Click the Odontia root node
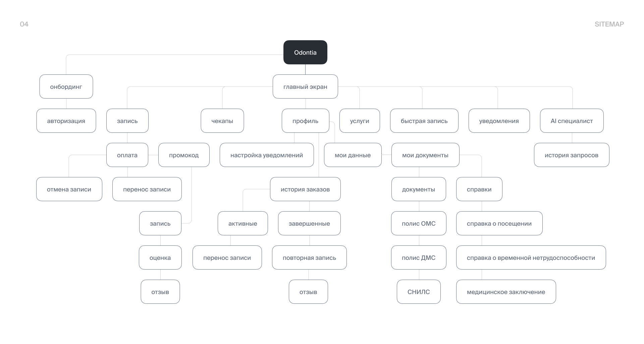This screenshot has height=344, width=644. click(x=305, y=52)
